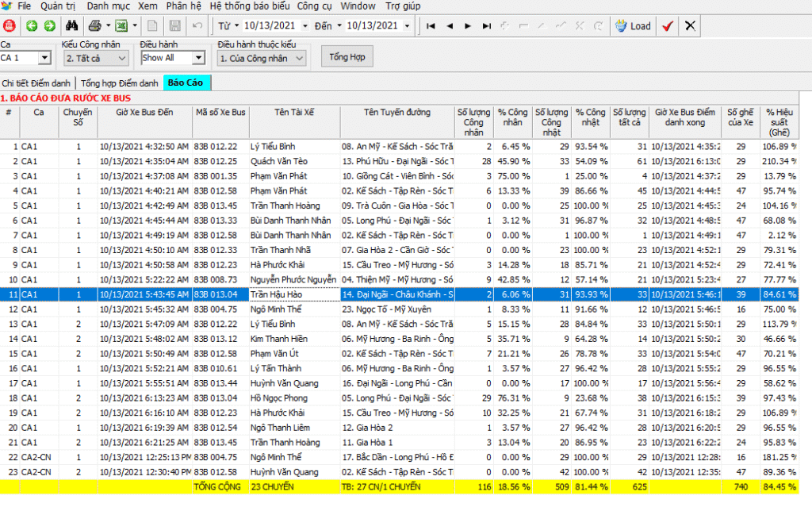This screenshot has width=812, height=507.
Task: Open the Kiểu Công nhân dropdown
Action: coord(122,58)
